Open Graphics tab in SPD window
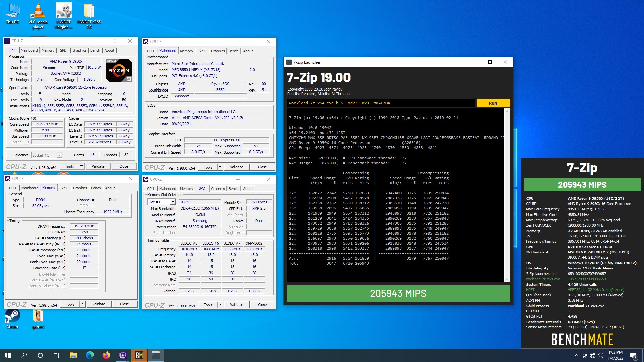This screenshot has height=362, width=644. click(218, 189)
